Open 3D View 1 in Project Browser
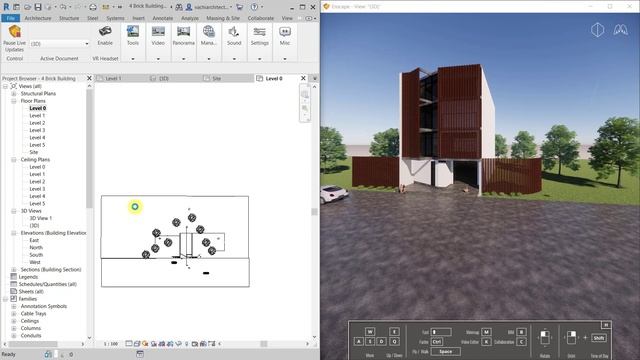Viewport: 640px width, 360px height. (x=40, y=218)
